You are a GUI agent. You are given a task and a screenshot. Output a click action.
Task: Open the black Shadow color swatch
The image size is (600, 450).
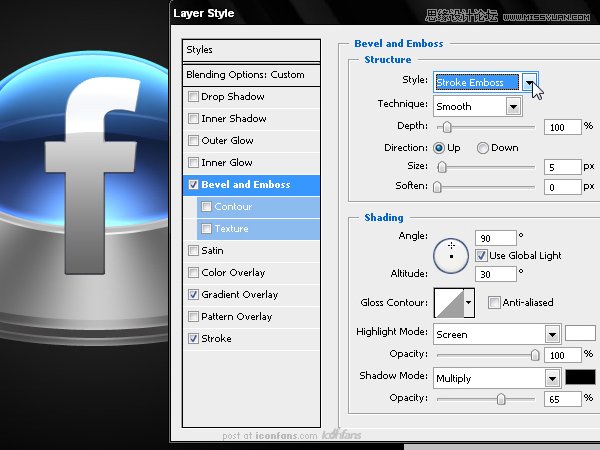(x=580, y=377)
